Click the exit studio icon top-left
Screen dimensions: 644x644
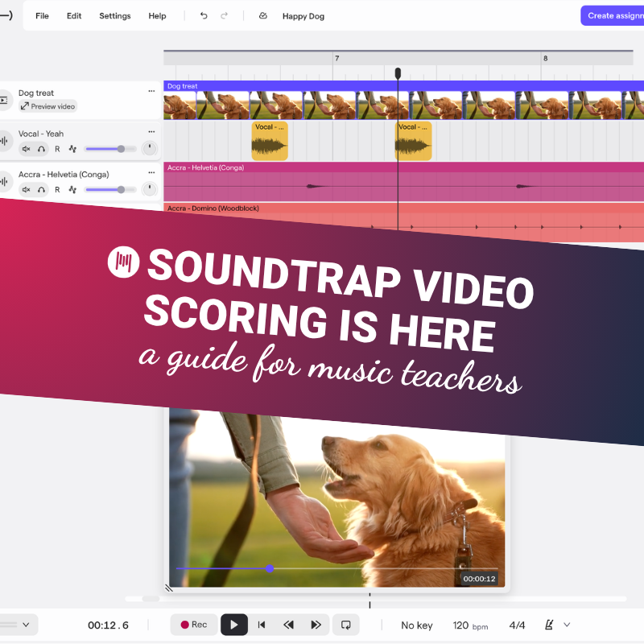click(6, 15)
